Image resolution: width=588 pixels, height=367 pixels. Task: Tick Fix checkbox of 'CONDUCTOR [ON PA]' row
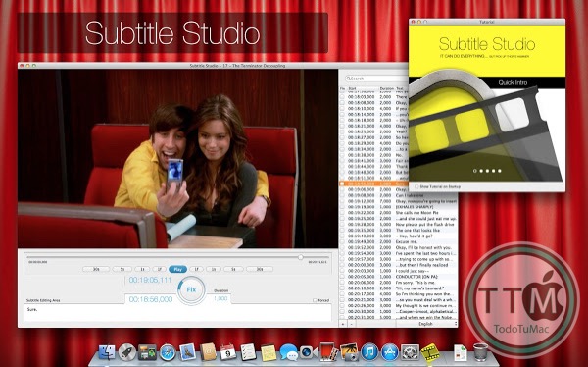click(342, 277)
